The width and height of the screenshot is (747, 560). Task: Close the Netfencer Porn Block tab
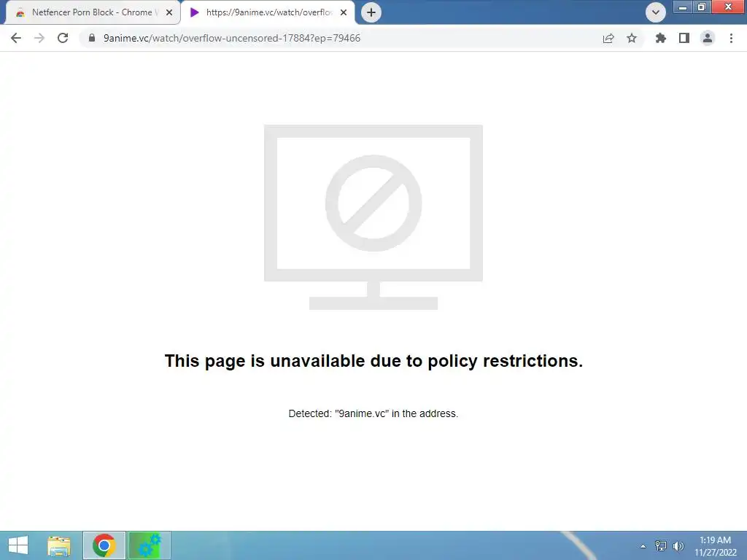tap(169, 12)
